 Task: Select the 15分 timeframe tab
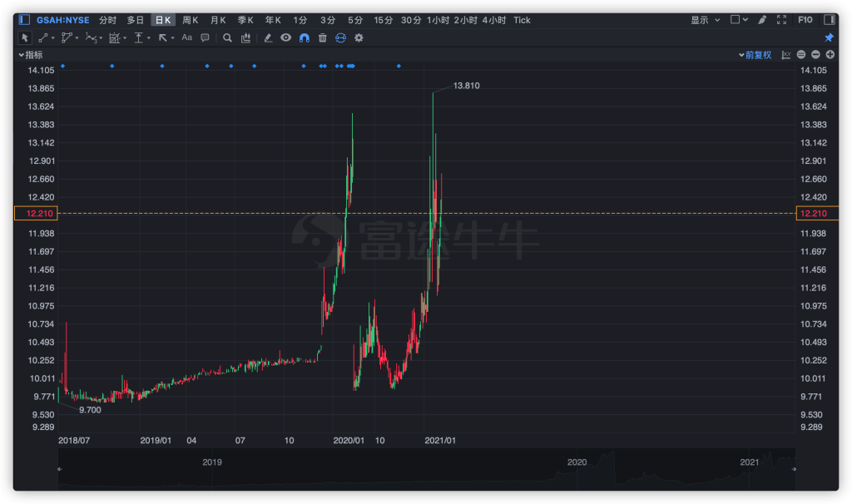[383, 19]
